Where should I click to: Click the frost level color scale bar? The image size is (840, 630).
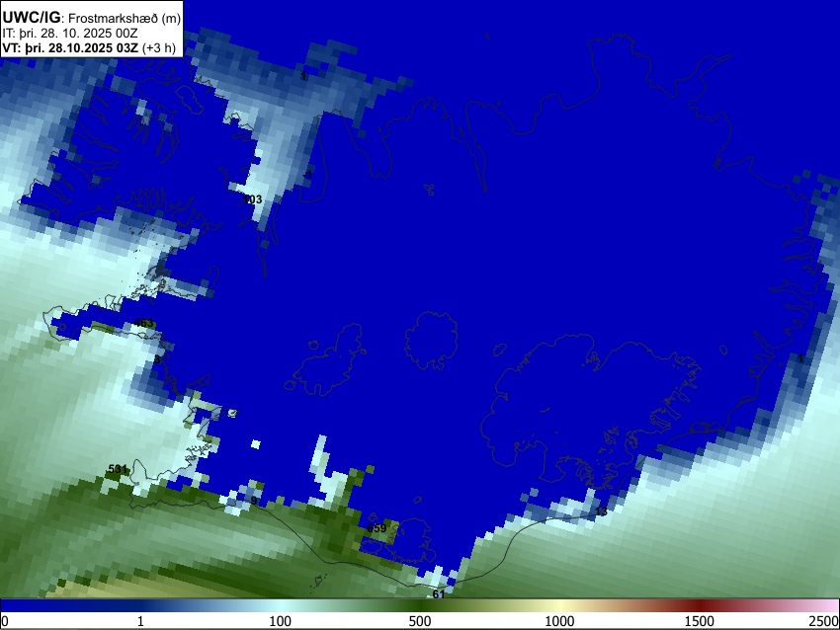420,605
